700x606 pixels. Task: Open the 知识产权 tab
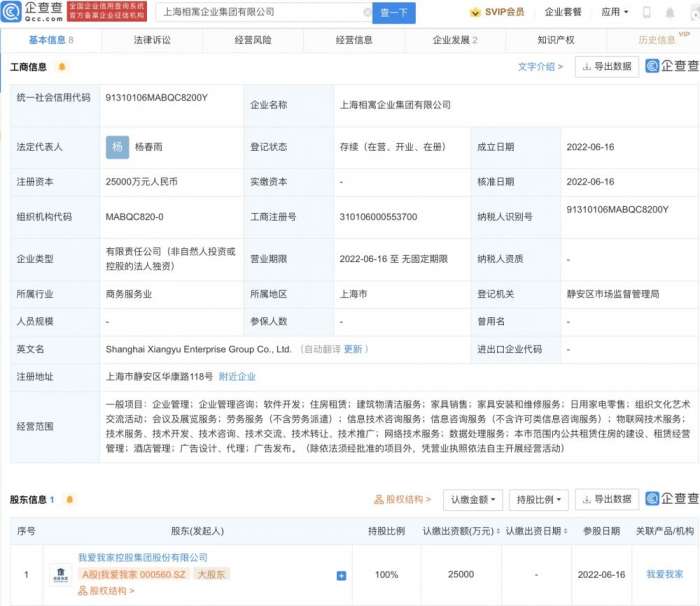pos(555,40)
